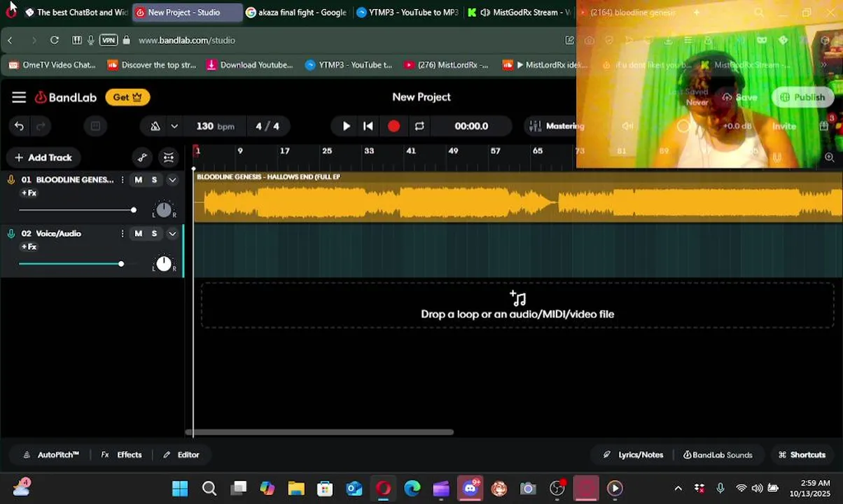
Task: Redo the last undone action
Action: pos(41,126)
